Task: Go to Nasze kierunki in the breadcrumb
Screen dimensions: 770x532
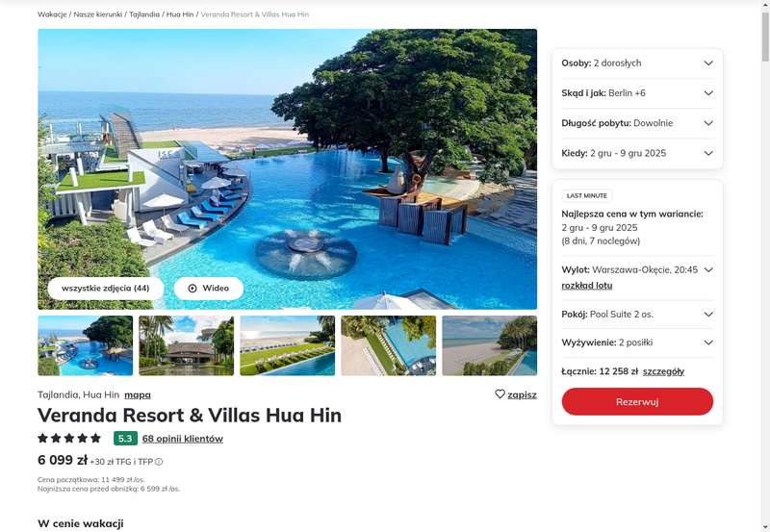Action: coord(98,14)
